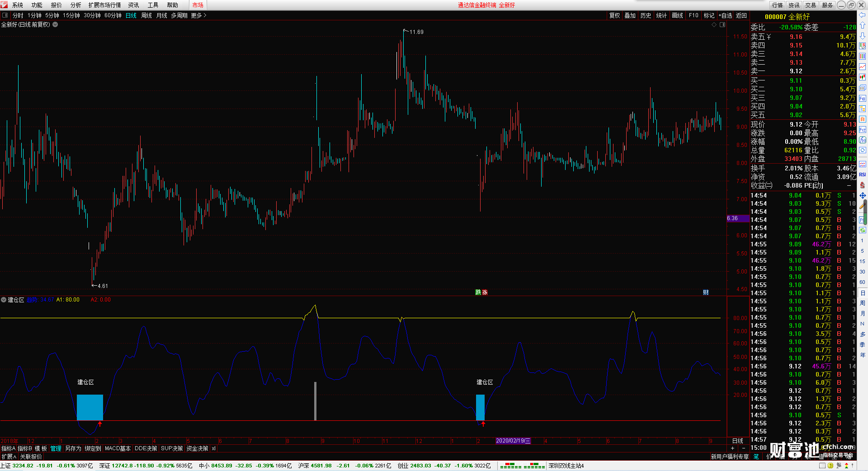The width and height of the screenshot is (868, 471).
Task: Open the 建仓区 indicator dropdown arrow
Action: click(x=4, y=300)
